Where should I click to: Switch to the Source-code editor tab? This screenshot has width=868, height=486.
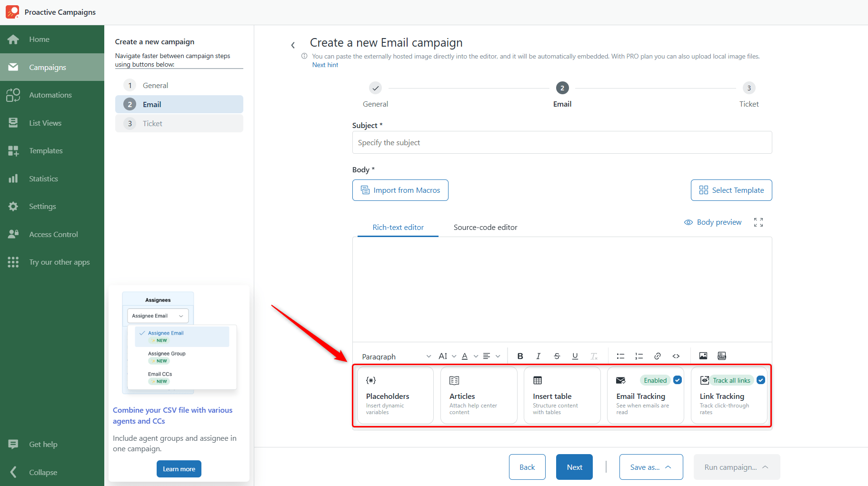[x=485, y=228]
